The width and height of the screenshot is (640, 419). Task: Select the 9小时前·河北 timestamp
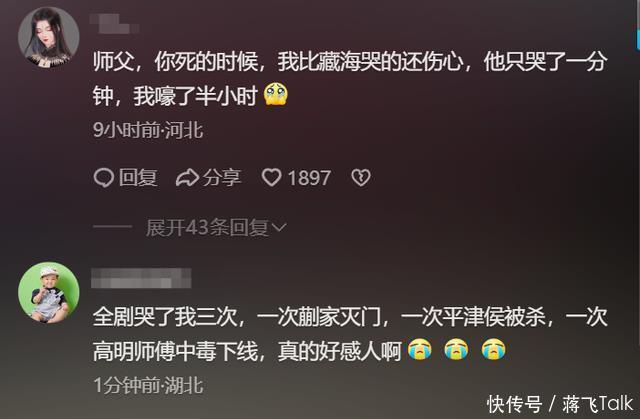pyautogui.click(x=148, y=131)
